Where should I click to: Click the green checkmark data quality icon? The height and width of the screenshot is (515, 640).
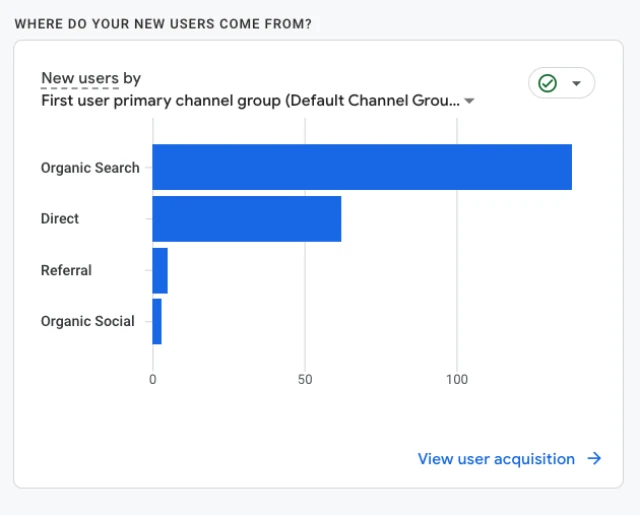[x=547, y=83]
